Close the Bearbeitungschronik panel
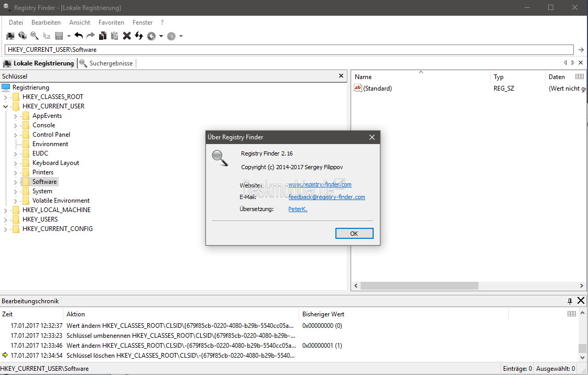This screenshot has height=375, width=588. [x=581, y=301]
